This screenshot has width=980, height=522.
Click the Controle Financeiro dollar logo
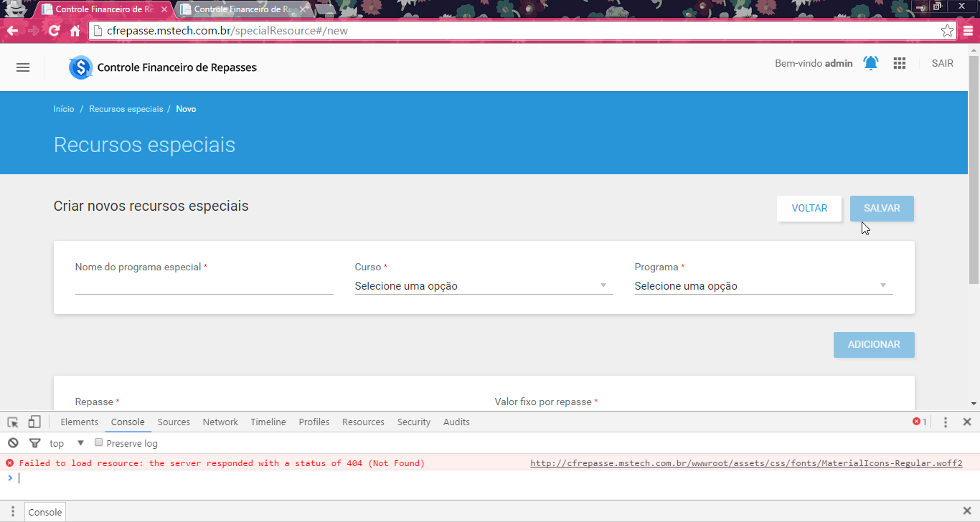click(x=81, y=67)
